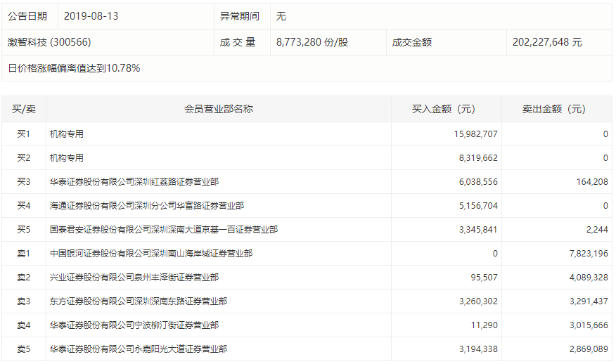Select volume value 8,773,280 份/股

[x=312, y=42]
